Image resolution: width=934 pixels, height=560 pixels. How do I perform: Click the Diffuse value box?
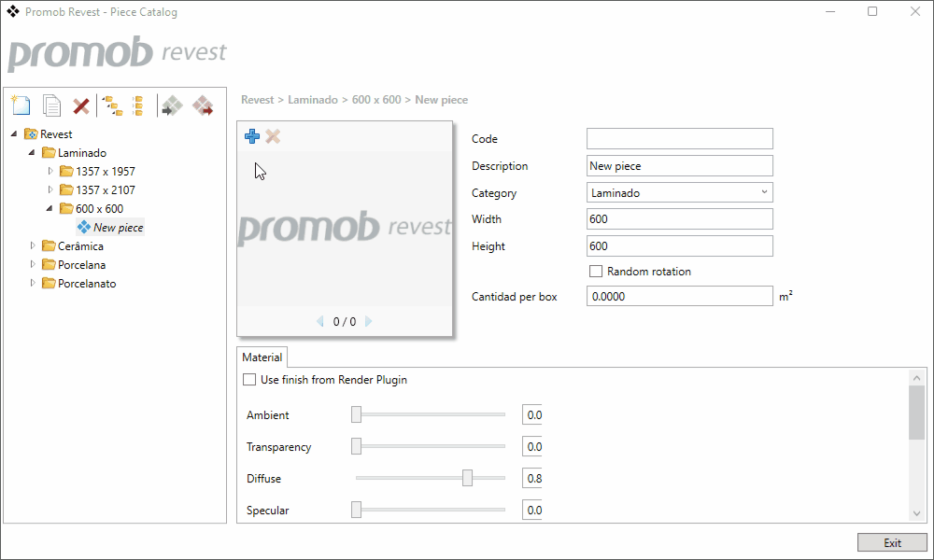(532, 479)
